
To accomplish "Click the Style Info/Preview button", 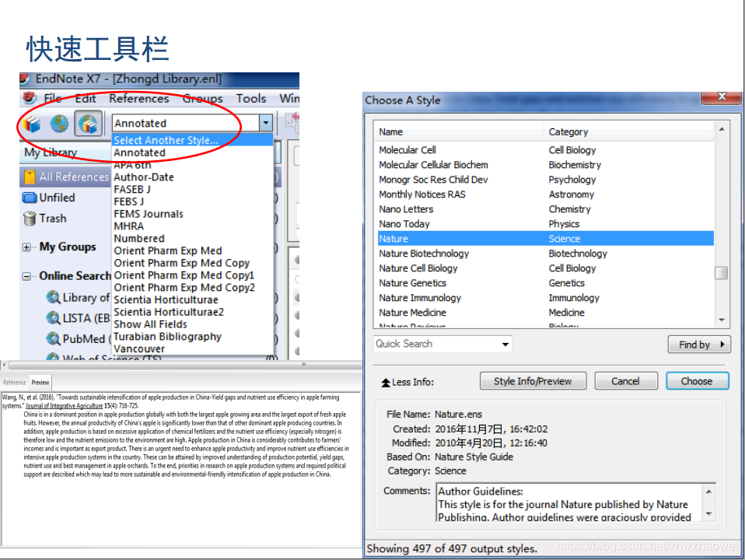I will click(533, 381).
